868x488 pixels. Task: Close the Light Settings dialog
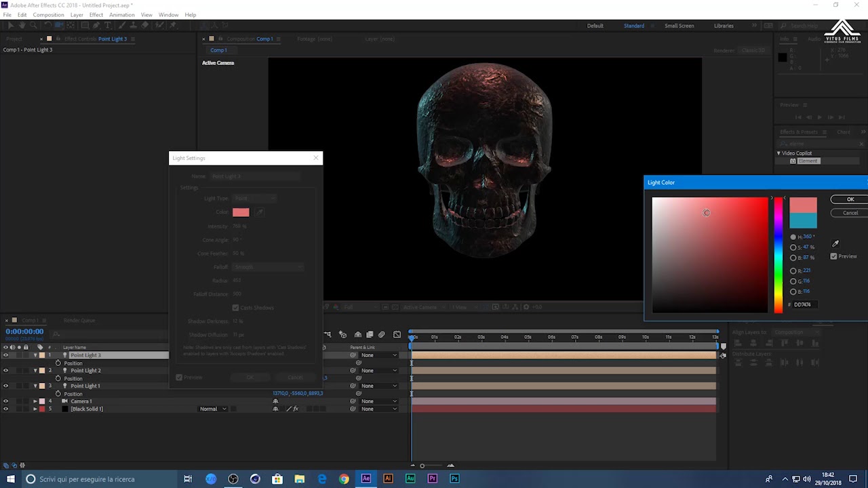click(x=315, y=158)
